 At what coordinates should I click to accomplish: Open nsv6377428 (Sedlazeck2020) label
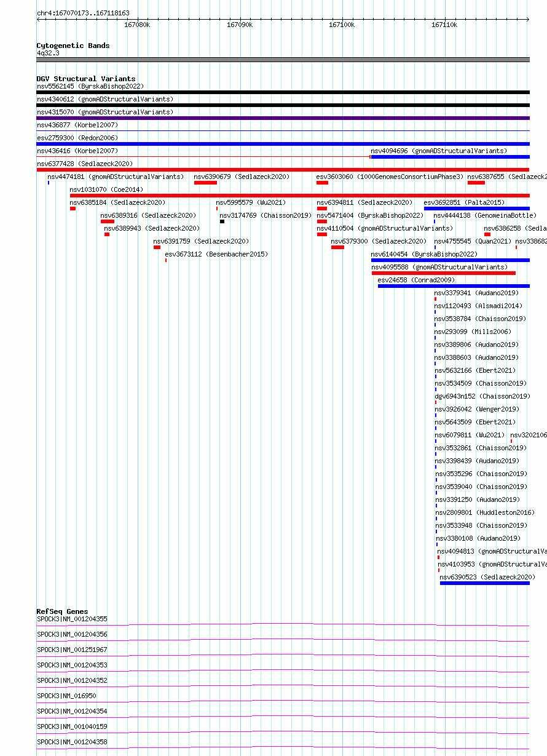(84, 164)
